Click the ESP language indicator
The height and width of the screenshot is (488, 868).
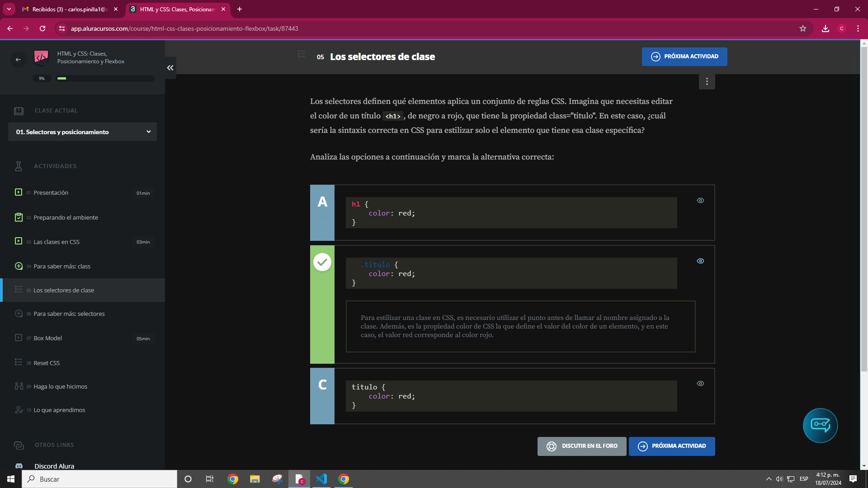click(804, 479)
